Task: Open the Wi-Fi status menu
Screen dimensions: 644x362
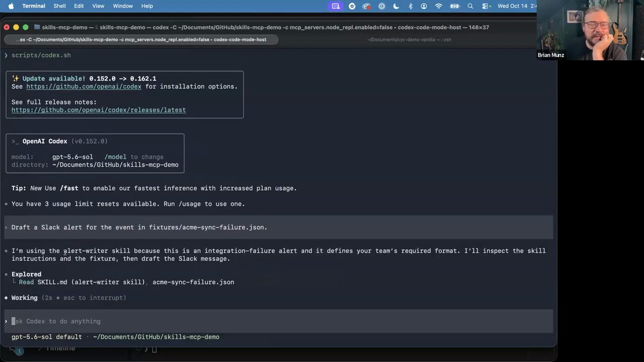Action: 439,6
